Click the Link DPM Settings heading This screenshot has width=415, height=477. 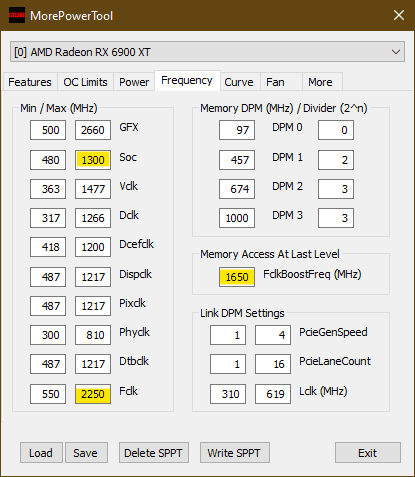pyautogui.click(x=242, y=313)
